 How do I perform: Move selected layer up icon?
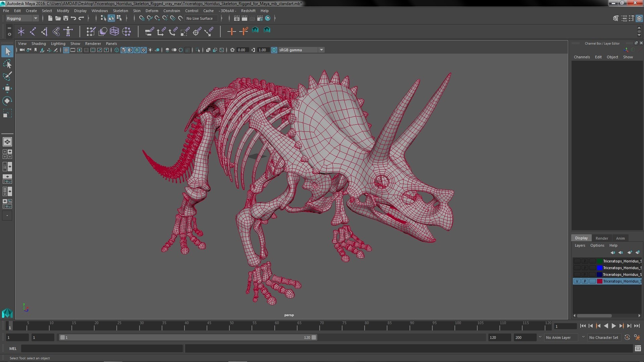pyautogui.click(x=613, y=252)
